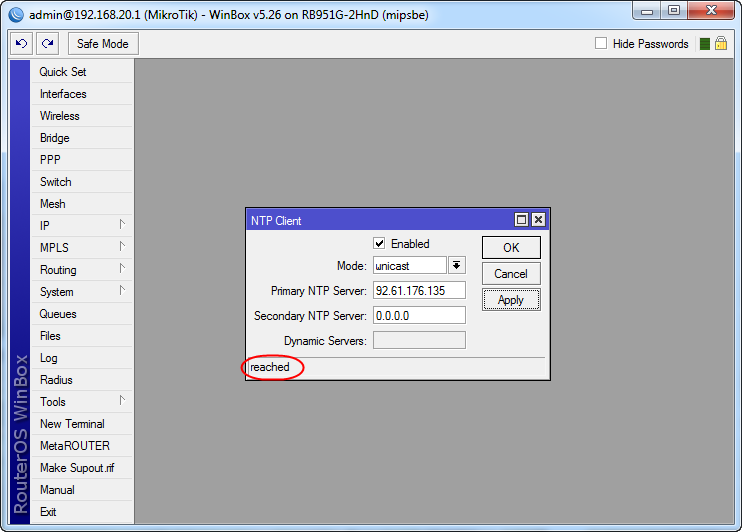Uncheck the Enabled checkbox in NTP Client
Viewport: 742px width, 532px height.
click(x=379, y=243)
